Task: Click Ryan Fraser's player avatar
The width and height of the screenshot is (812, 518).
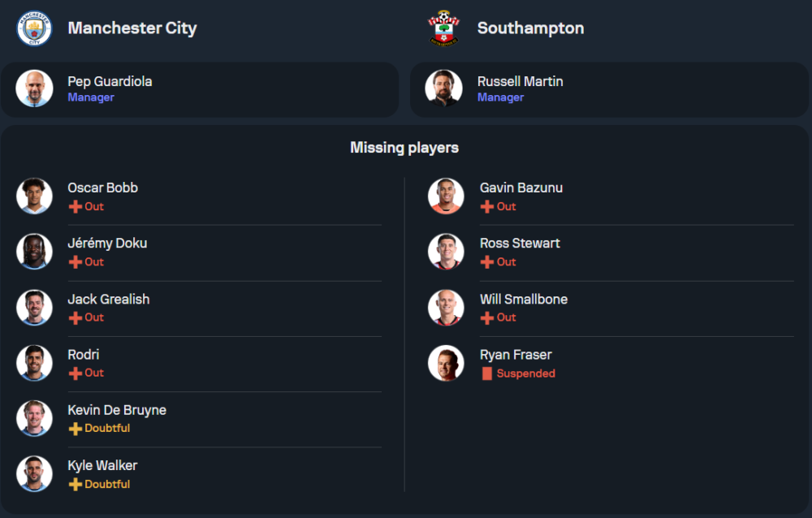Action: pos(446,363)
